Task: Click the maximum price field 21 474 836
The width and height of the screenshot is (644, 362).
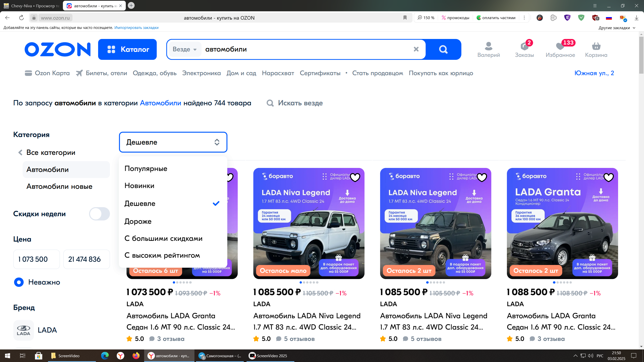Action: (x=87, y=259)
